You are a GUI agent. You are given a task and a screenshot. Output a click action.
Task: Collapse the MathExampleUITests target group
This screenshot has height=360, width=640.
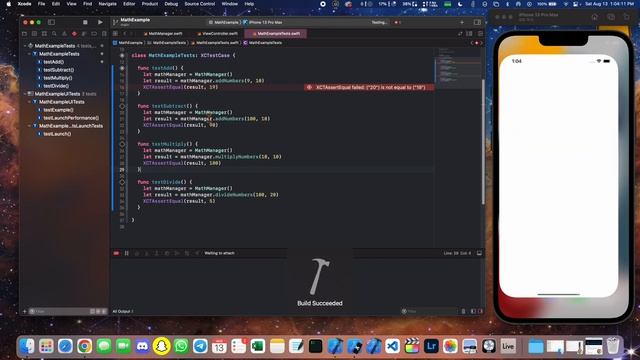coord(25,94)
